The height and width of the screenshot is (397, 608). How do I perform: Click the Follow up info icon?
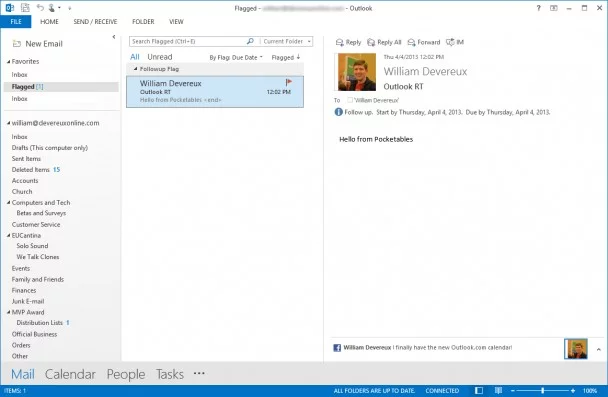click(x=339, y=112)
